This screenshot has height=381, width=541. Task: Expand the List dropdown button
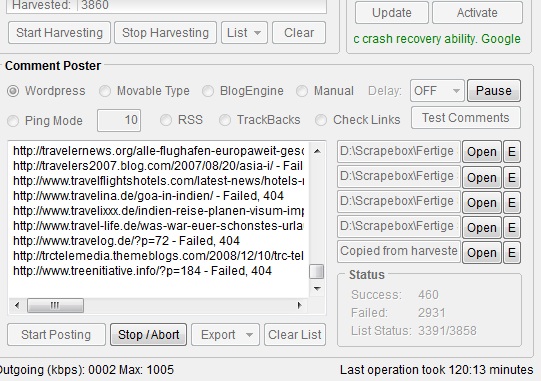pyautogui.click(x=244, y=33)
